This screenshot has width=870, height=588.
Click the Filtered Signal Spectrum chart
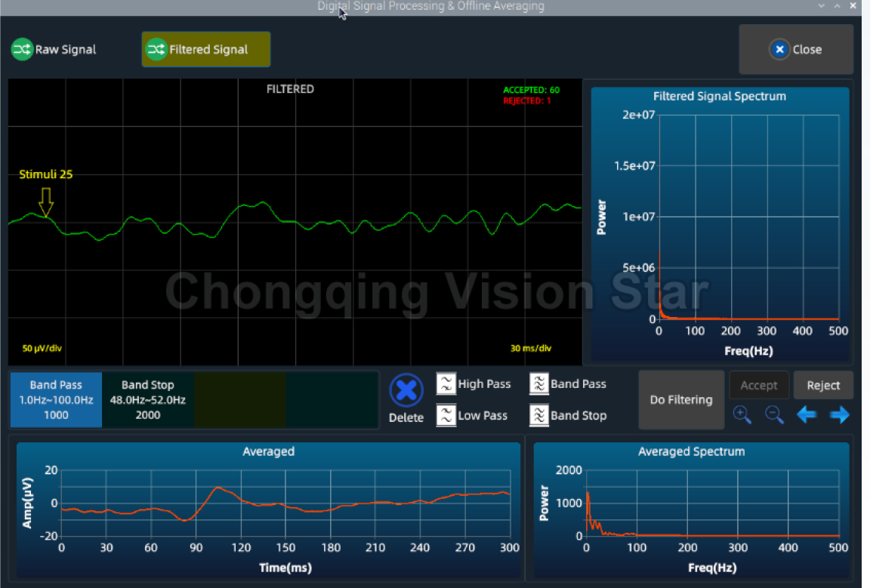tap(748, 217)
